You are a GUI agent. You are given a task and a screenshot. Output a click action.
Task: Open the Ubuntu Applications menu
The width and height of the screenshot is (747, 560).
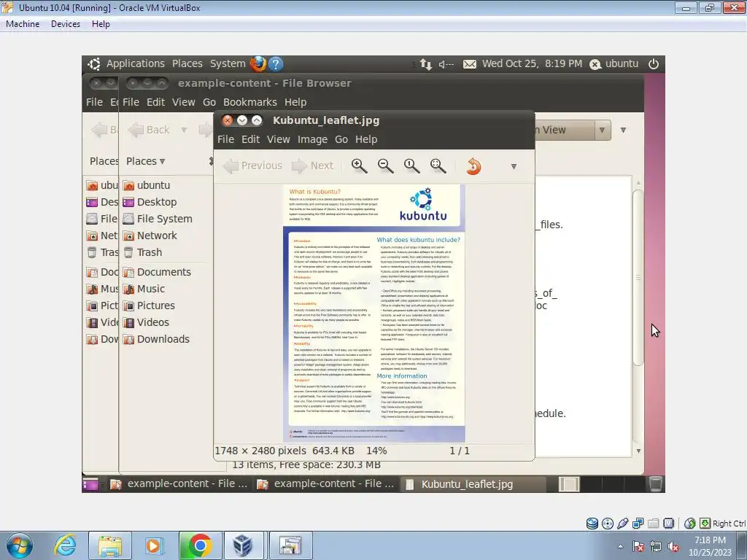(x=135, y=64)
